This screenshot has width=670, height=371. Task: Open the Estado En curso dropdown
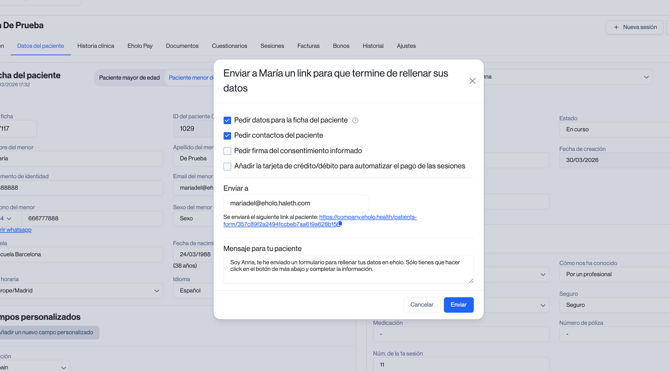(x=614, y=130)
